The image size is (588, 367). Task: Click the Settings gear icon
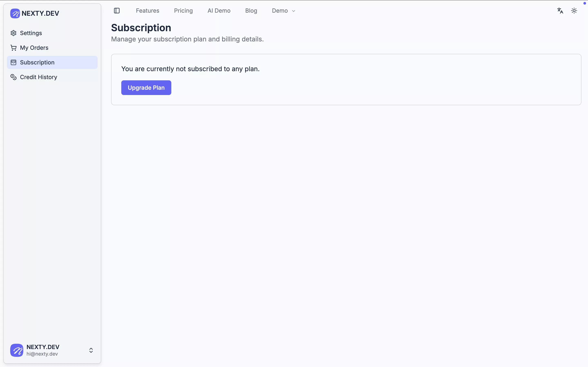pos(14,33)
